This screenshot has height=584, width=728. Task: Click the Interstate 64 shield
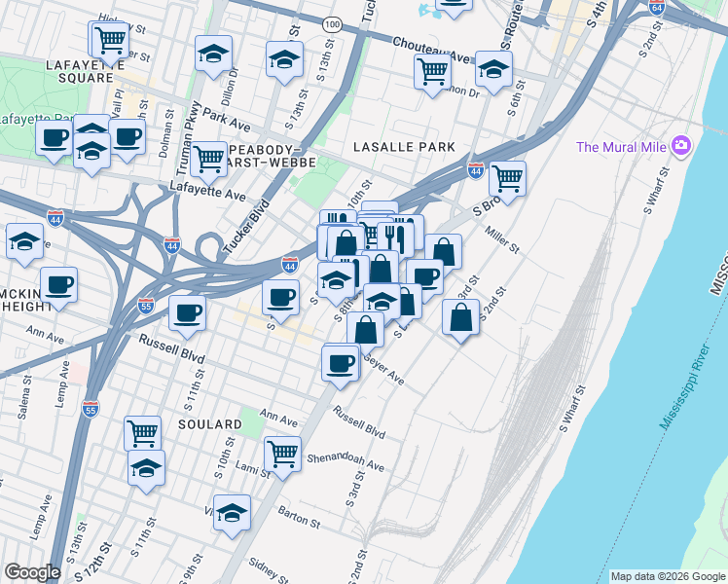[657, 8]
